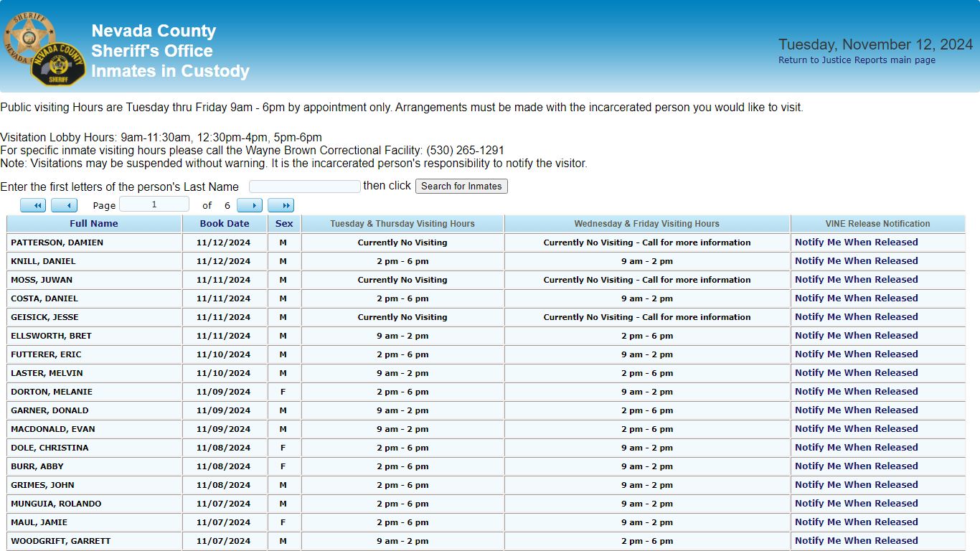Click VINE Release Notification column header
The height and width of the screenshot is (551, 980).
point(877,224)
